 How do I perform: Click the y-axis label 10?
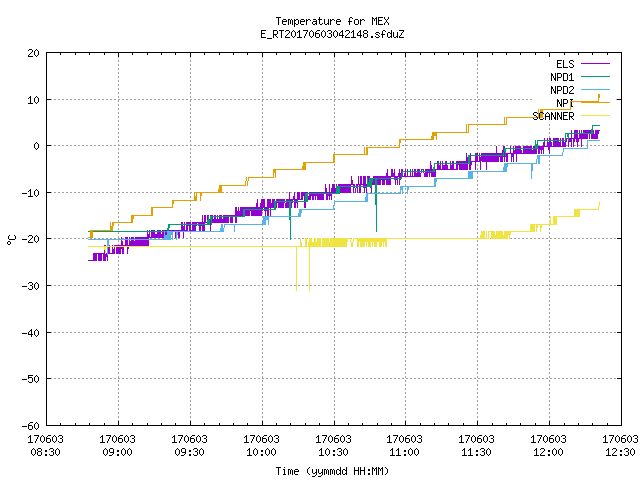pos(33,100)
